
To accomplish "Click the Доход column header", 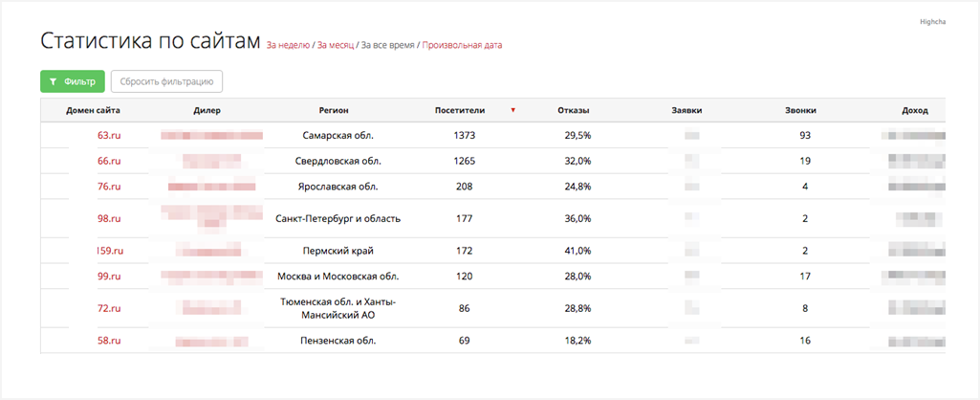I will point(915,111).
